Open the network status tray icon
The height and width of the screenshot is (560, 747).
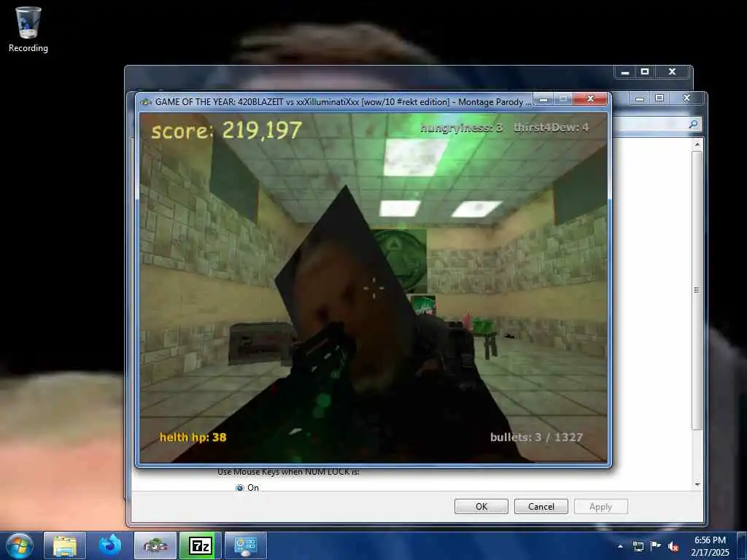pos(638,546)
